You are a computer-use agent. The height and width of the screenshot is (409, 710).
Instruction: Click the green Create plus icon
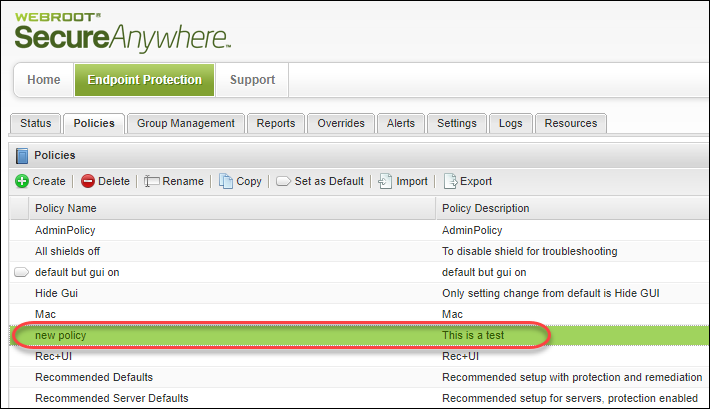(22, 181)
